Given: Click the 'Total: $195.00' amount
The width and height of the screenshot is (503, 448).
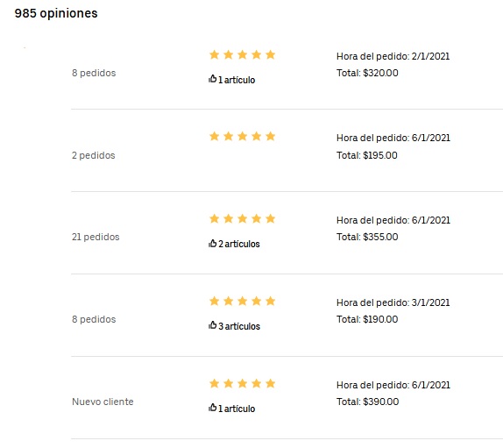Looking at the screenshot, I should click(367, 155).
